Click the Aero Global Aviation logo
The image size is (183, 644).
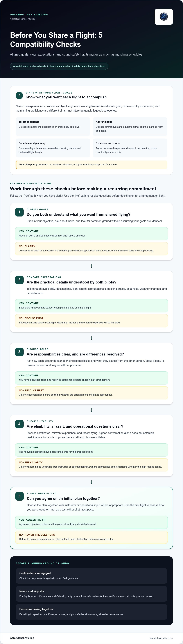164,17
